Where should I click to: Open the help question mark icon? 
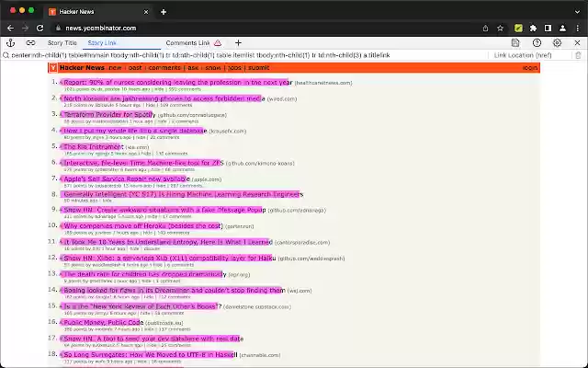pos(537,43)
